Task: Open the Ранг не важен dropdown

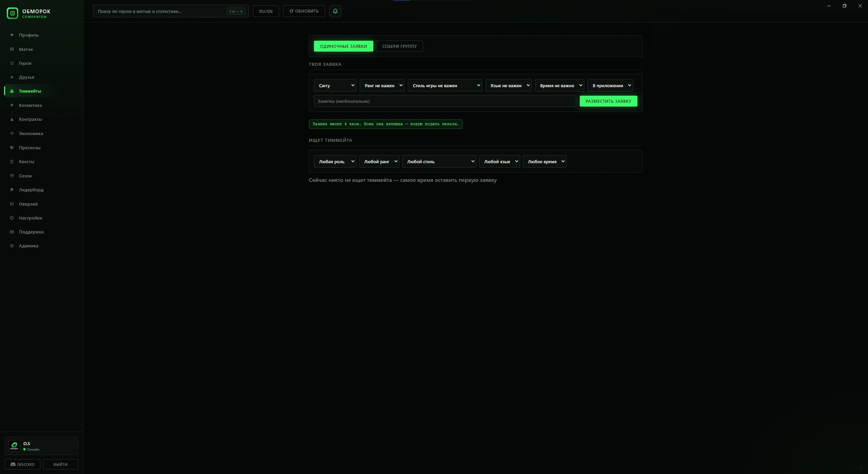Action: (382, 86)
